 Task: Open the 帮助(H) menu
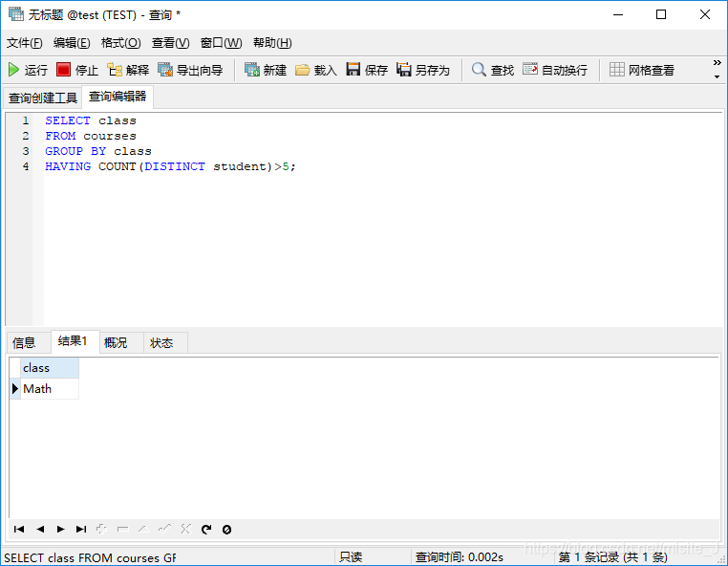272,43
